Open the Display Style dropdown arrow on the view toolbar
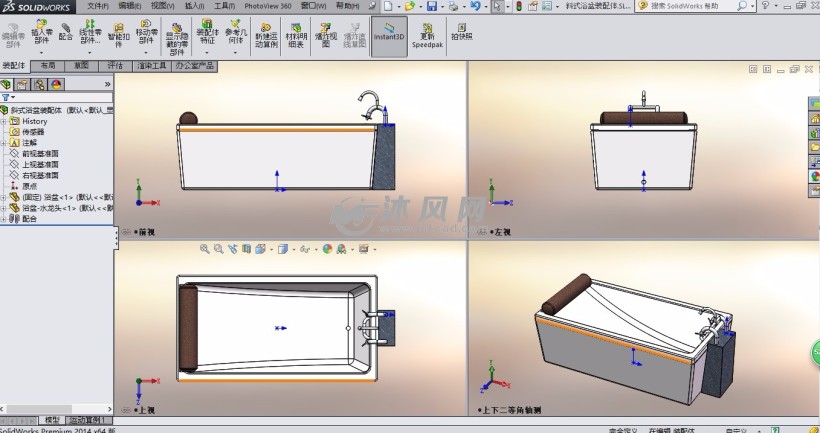 (294, 249)
